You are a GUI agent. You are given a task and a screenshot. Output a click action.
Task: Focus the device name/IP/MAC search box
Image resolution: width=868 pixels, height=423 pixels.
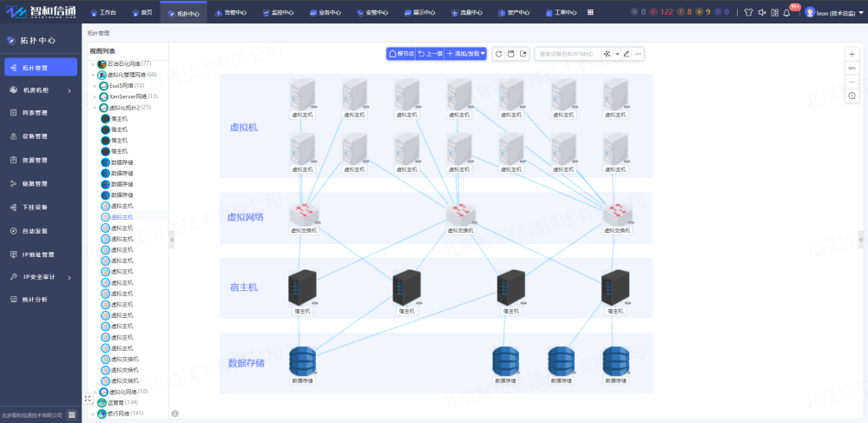[x=568, y=54]
